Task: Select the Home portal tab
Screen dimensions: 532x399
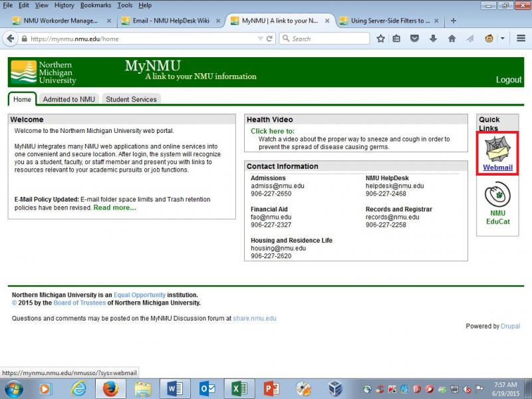Action: pos(22,99)
